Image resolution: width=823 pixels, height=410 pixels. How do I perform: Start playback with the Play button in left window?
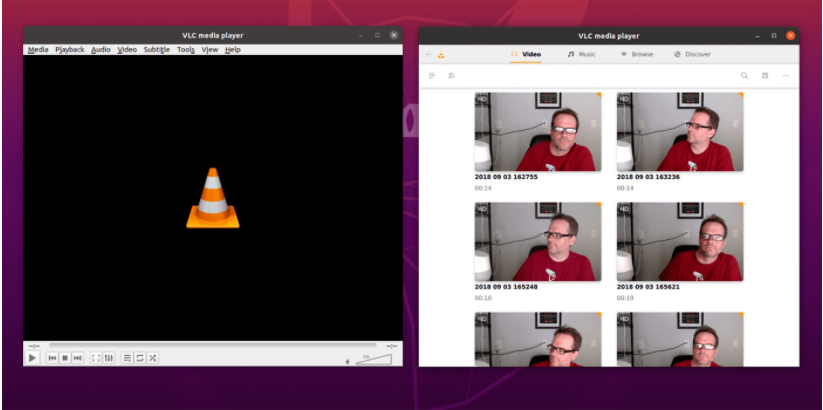33,358
